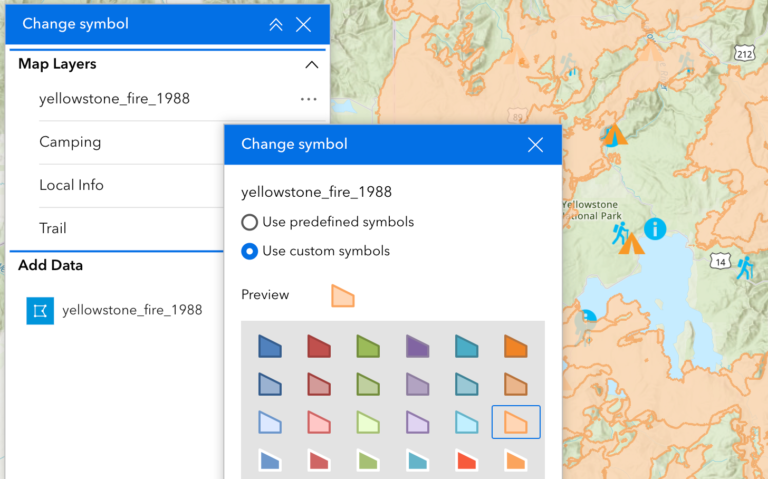This screenshot has width=768, height=479.
Task: Click the blue info marker on map
Action: tap(655, 229)
